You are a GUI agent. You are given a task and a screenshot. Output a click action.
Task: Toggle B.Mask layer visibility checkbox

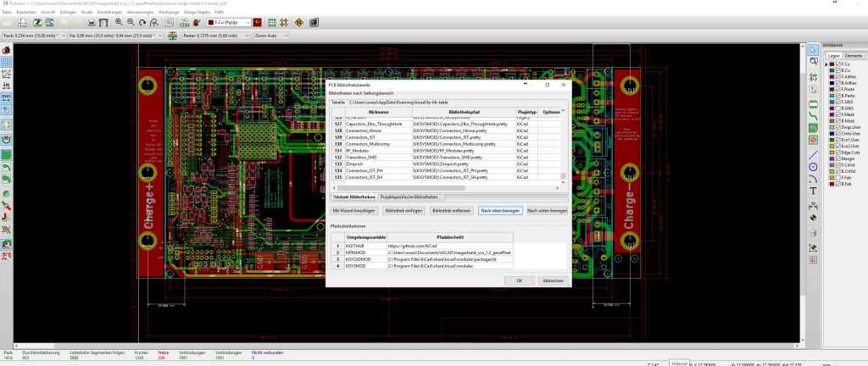838,120
